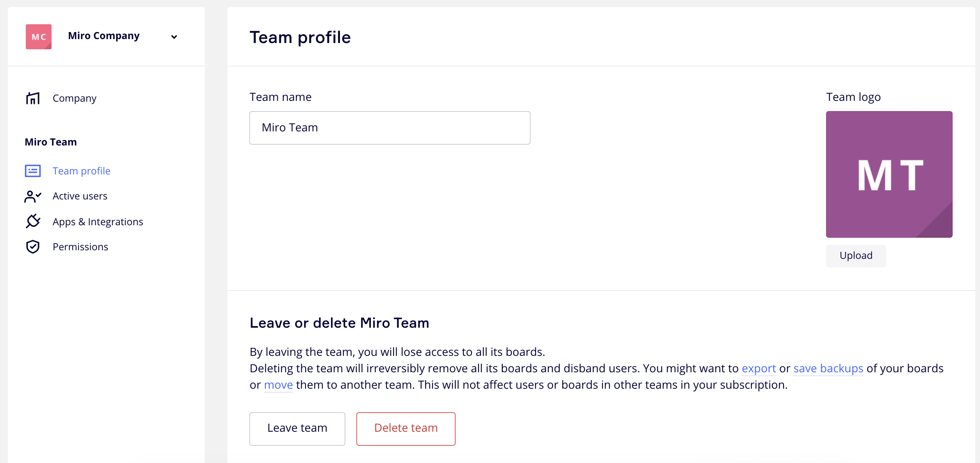Select the Team profile menu item
Image resolution: width=980 pixels, height=463 pixels.
click(81, 171)
